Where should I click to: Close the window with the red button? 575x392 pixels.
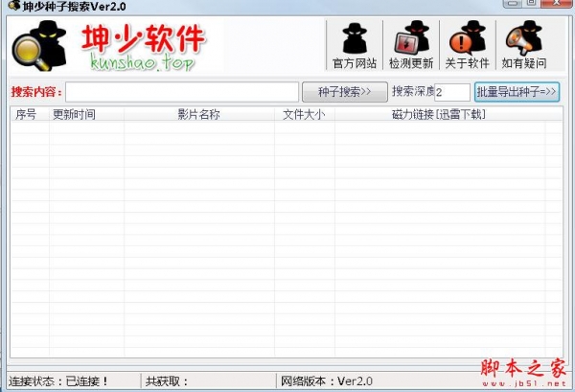tap(557, 3)
